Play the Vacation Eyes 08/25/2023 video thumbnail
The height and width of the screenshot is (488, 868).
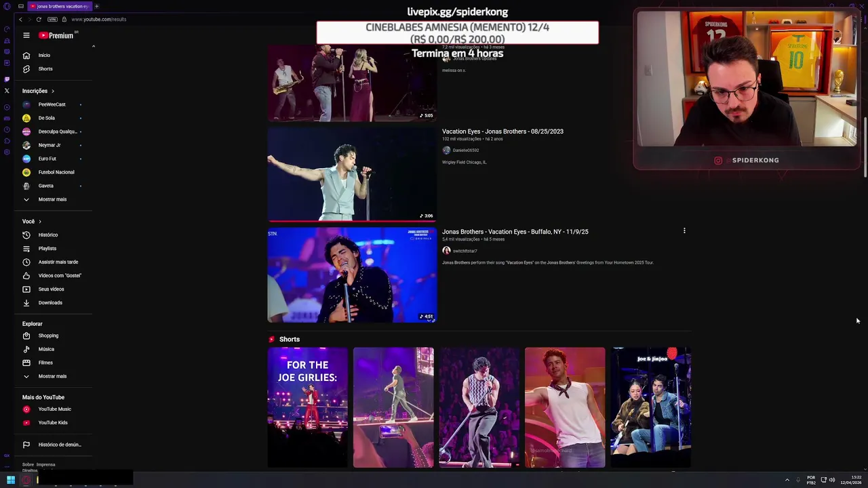coord(352,174)
